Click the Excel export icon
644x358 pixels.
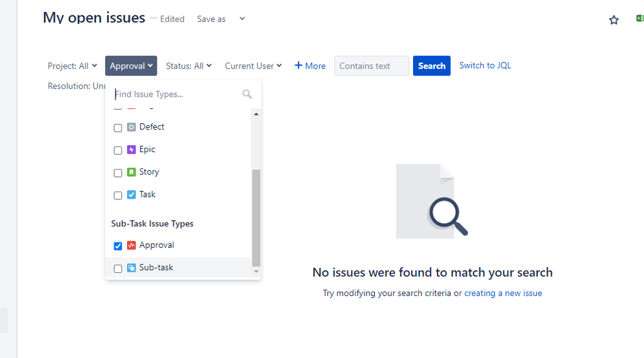640,19
